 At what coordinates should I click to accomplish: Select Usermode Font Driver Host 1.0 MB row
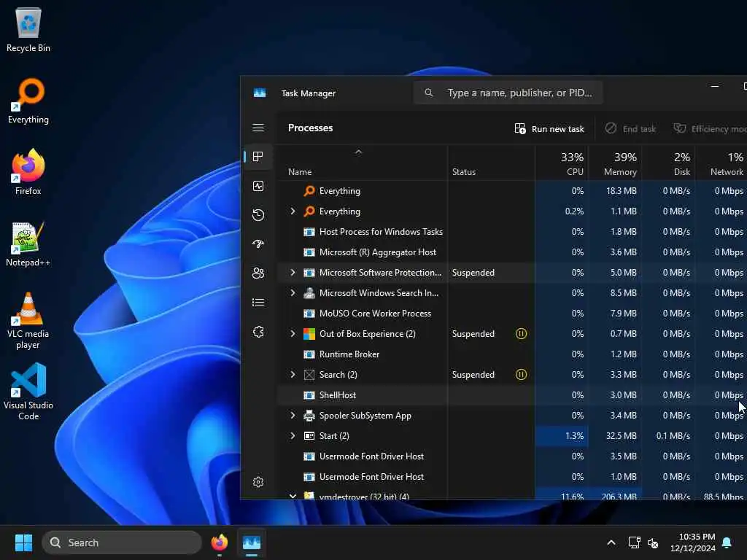point(511,477)
